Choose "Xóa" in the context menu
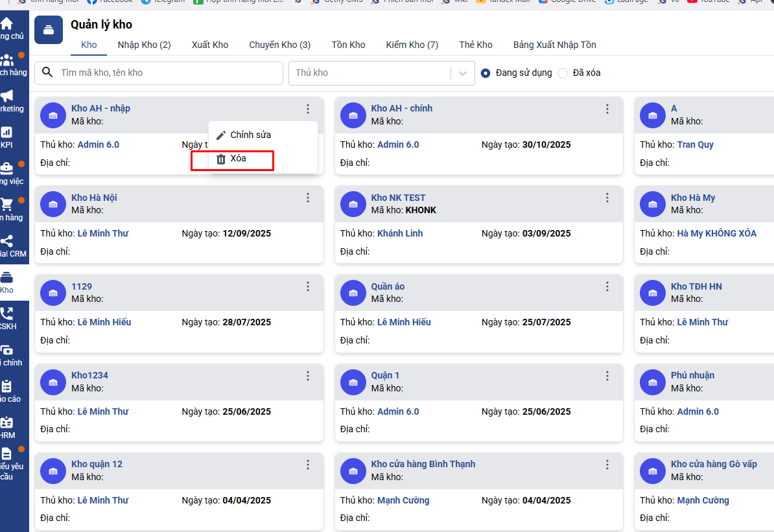This screenshot has height=532, width=774. click(x=237, y=159)
